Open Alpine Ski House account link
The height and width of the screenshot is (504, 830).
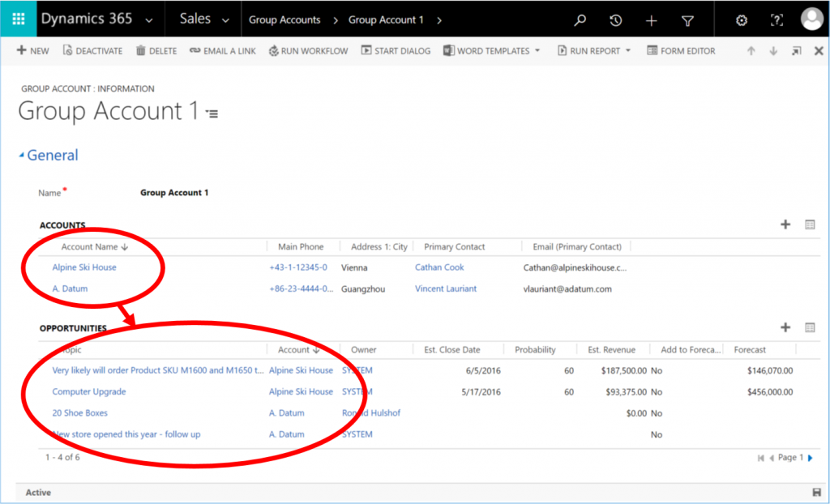(84, 267)
